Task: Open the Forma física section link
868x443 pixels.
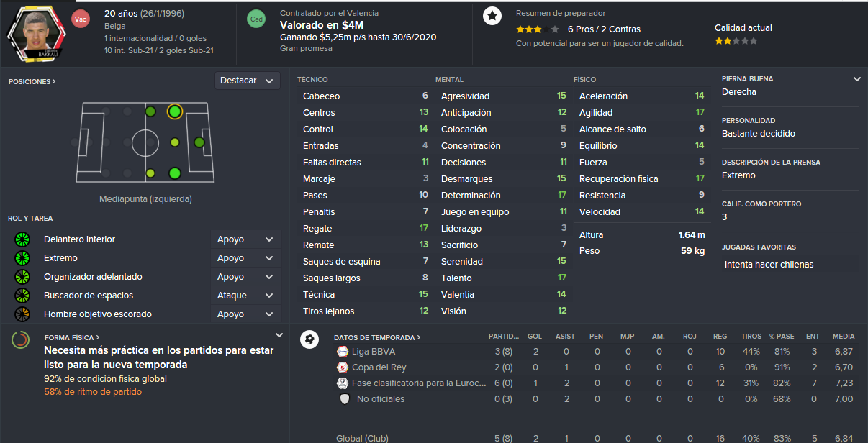Action: tap(72, 337)
